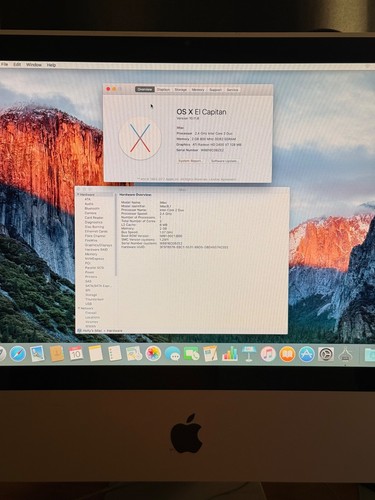Select Locations under Network
Image resolution: width=375 pixels, height=500 pixels.
[92, 317]
